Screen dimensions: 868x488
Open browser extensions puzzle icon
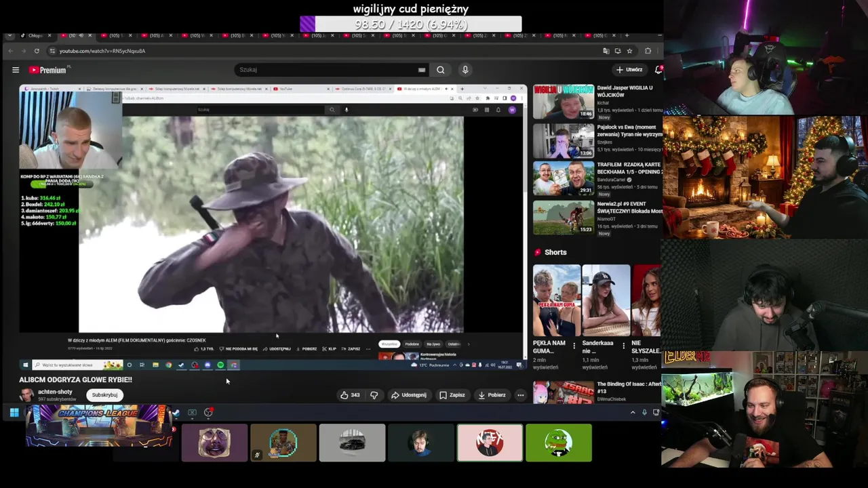coord(648,51)
